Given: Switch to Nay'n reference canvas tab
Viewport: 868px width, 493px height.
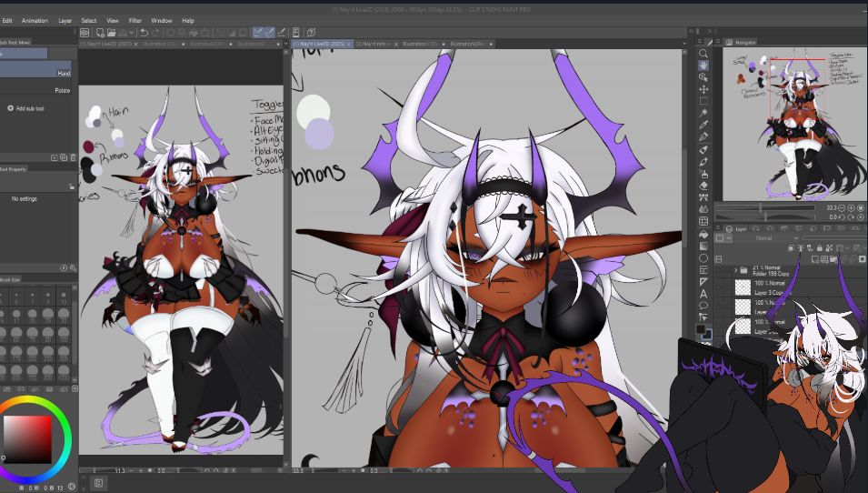Looking at the screenshot, I should (x=374, y=44).
